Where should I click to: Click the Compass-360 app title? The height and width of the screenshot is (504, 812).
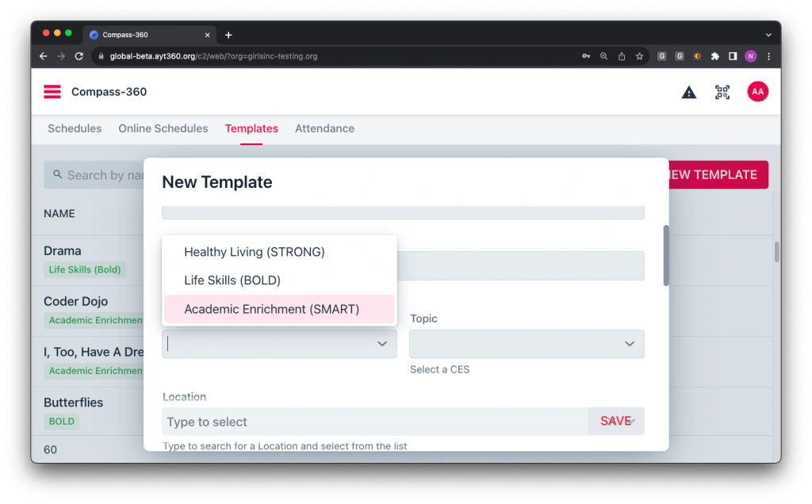click(109, 92)
